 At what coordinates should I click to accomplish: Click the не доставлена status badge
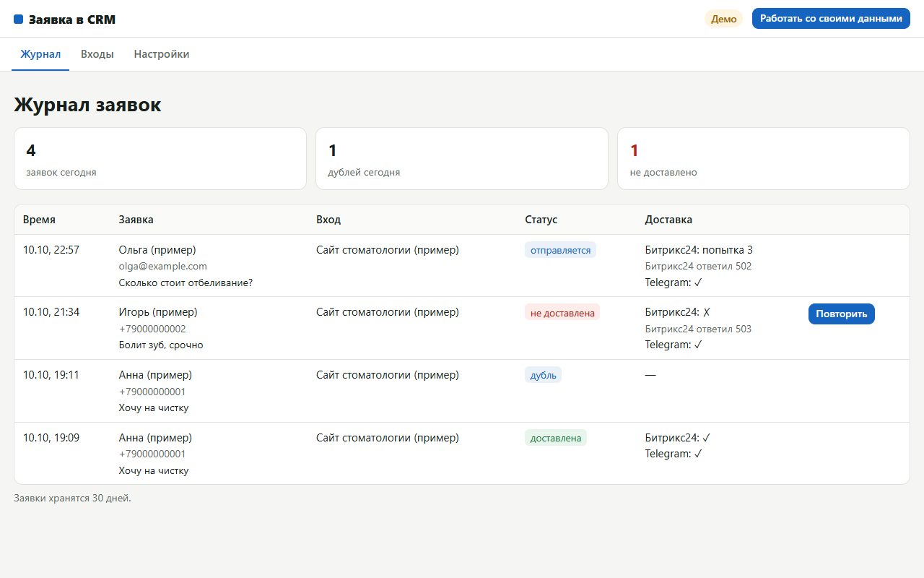(562, 313)
